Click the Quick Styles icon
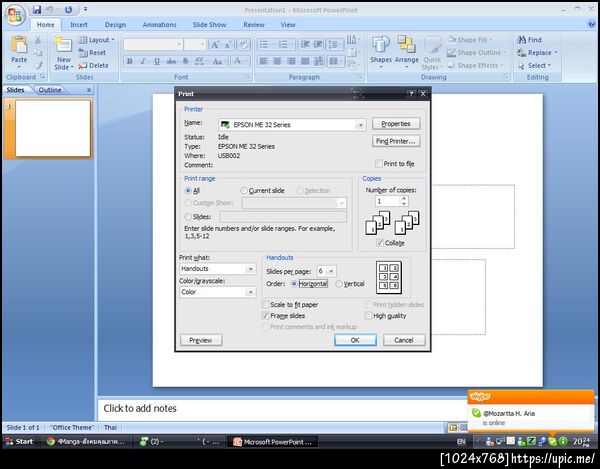600x469 pixels. 432,45
